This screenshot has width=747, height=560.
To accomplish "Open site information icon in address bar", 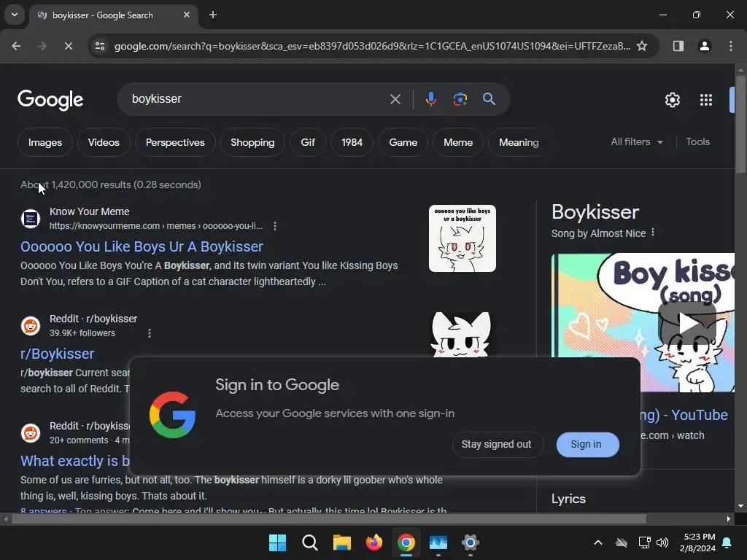I will pos(100,46).
